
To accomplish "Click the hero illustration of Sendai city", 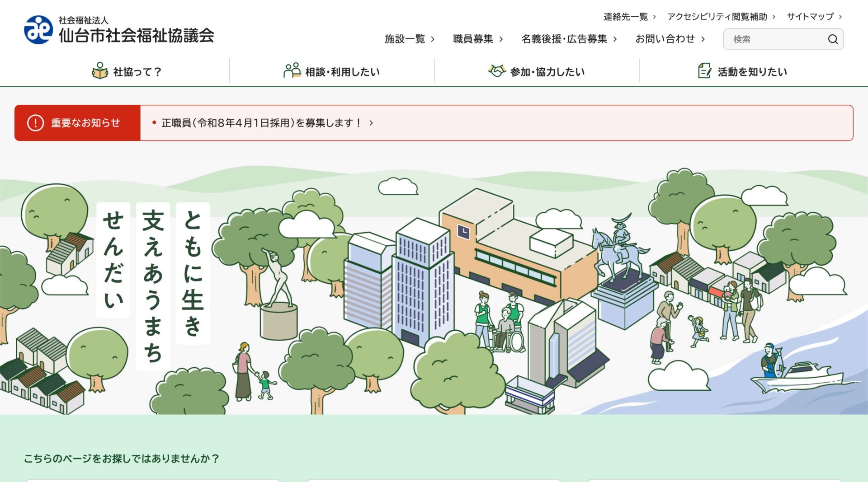I will (434, 289).
